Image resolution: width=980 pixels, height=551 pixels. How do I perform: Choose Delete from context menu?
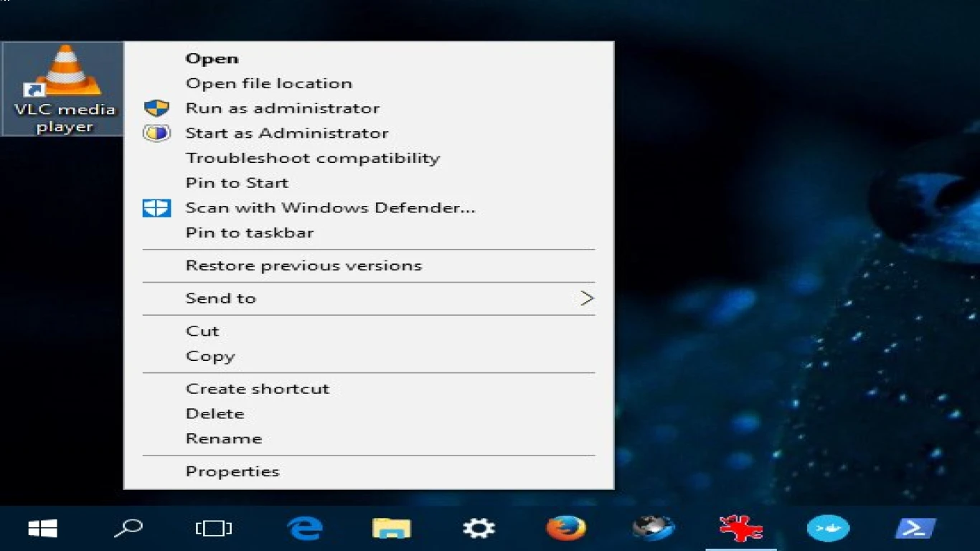(x=215, y=414)
